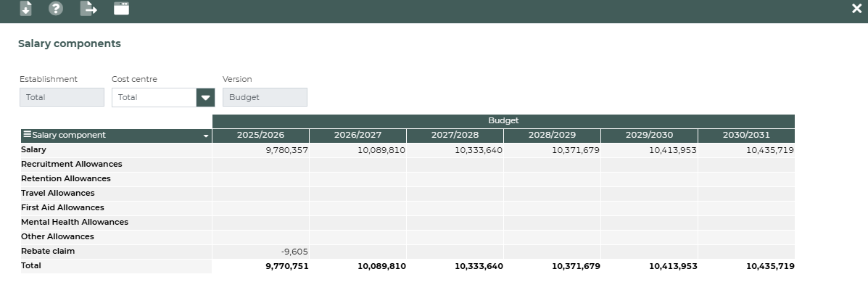
Task: Expand the Cost centre dropdown arrow
Action: 206,97
